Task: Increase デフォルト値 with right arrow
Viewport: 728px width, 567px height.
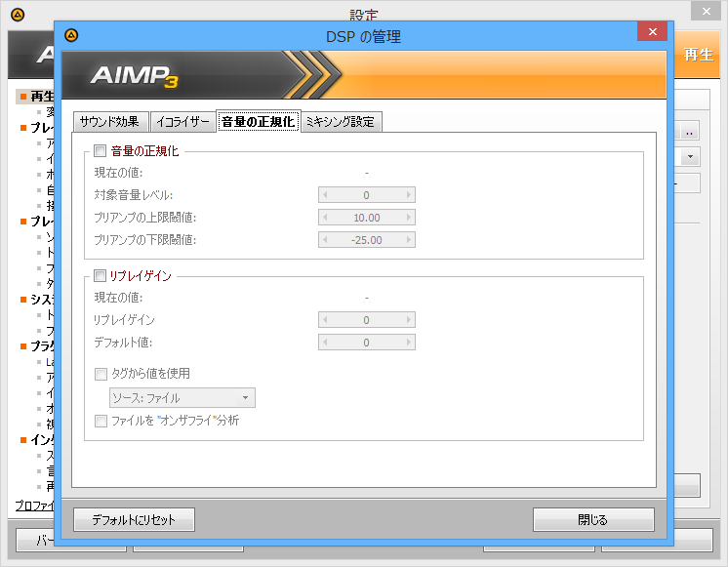Action: coord(409,343)
